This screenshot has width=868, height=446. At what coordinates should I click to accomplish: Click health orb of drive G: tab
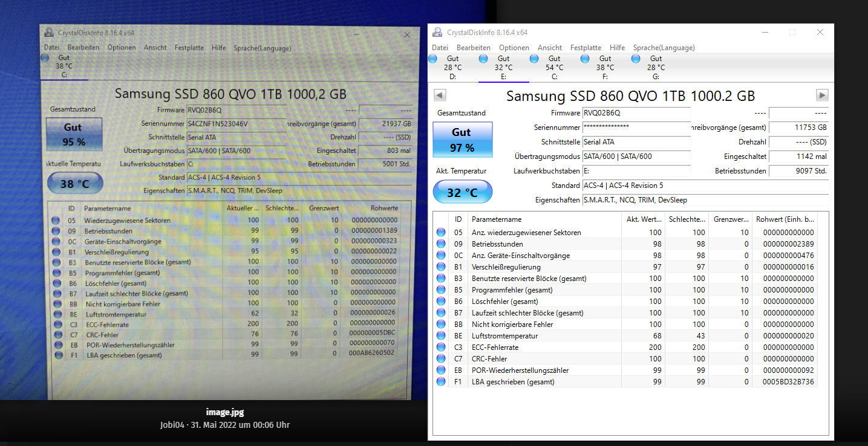[x=635, y=59]
